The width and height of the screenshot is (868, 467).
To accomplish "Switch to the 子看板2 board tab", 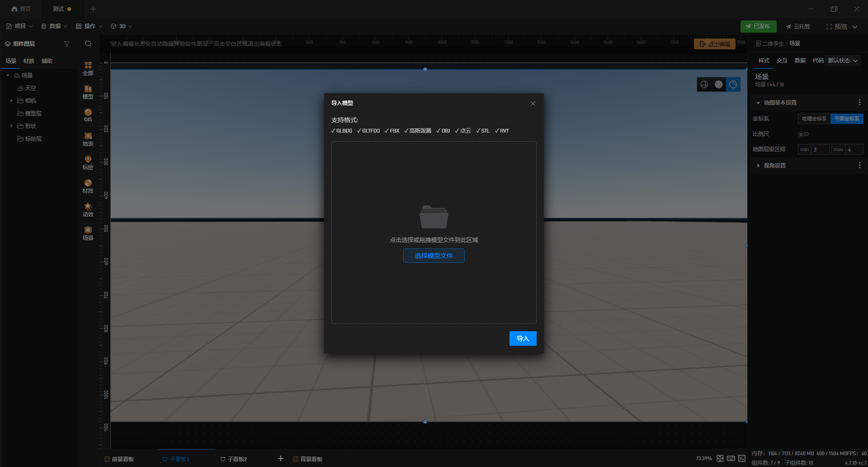I will point(233,459).
